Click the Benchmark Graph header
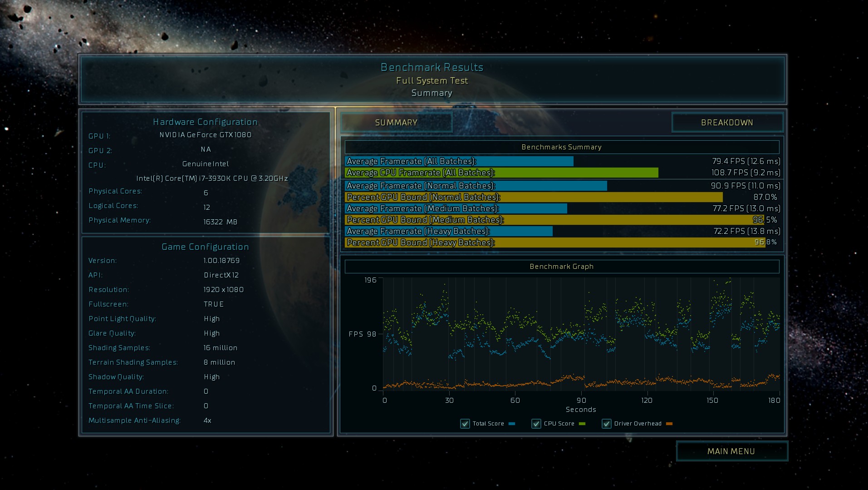Image resolution: width=868 pixels, height=490 pixels. click(x=561, y=267)
